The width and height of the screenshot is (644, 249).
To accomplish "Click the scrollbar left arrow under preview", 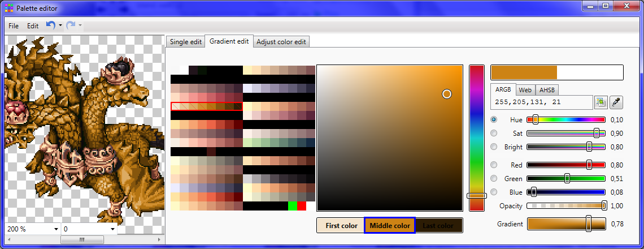I will click(x=8, y=239).
